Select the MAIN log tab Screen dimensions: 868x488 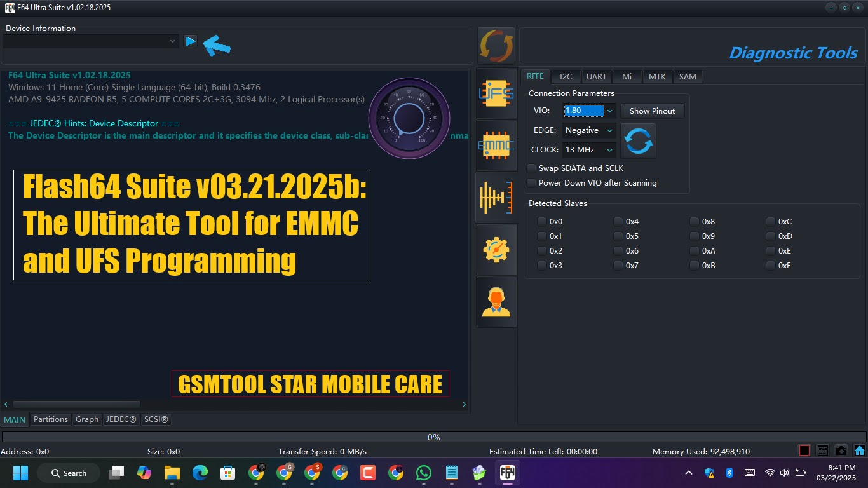point(15,419)
